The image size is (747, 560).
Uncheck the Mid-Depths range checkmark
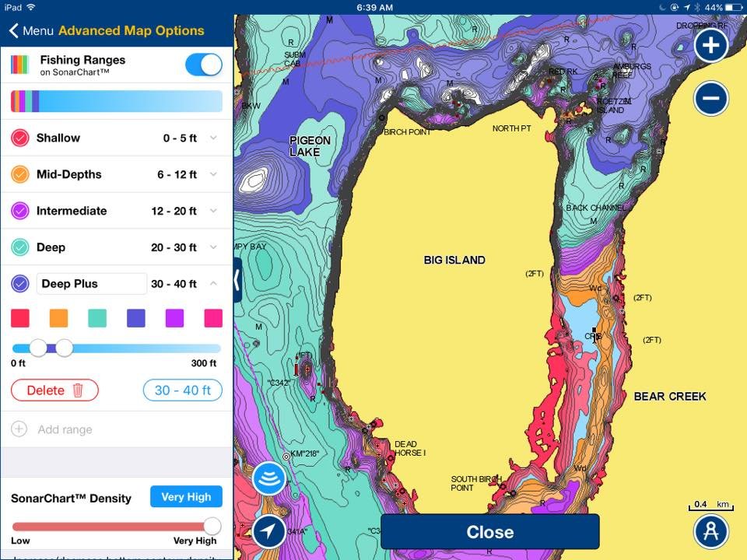[x=20, y=175]
